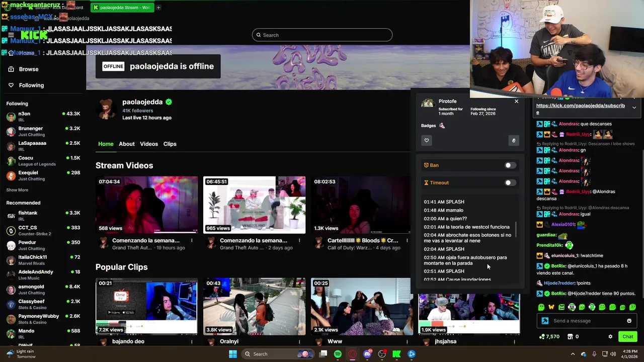
Task: Click the three-dot menu on bajando deo clip
Action: tap(192, 341)
